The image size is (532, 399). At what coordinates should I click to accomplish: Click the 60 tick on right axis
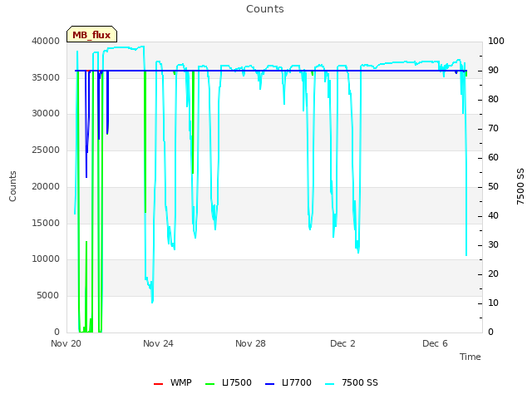point(493,157)
